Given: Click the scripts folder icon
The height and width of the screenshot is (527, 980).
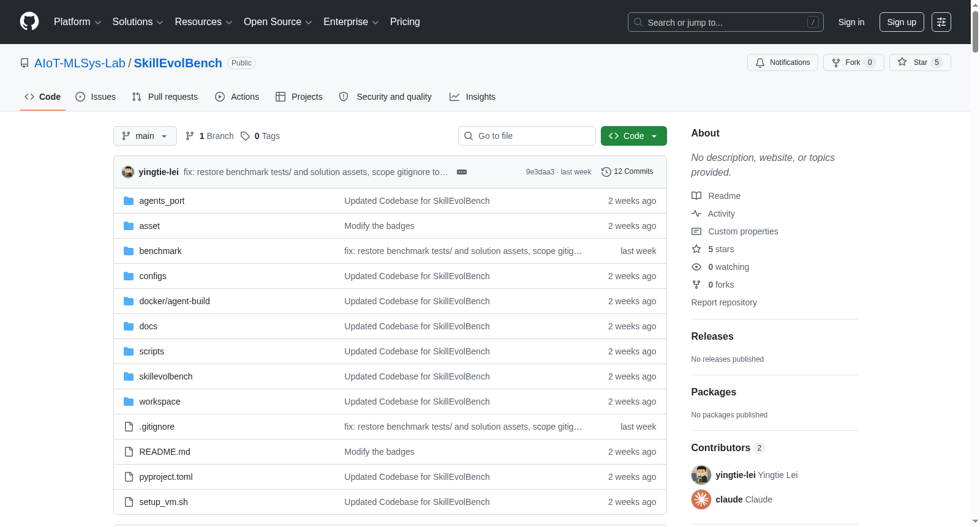Looking at the screenshot, I should tap(129, 351).
